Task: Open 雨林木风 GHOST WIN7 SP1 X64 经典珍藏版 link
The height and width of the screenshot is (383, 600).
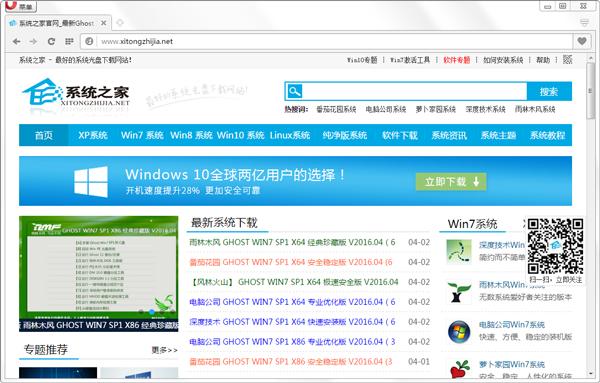Action: tap(292, 242)
